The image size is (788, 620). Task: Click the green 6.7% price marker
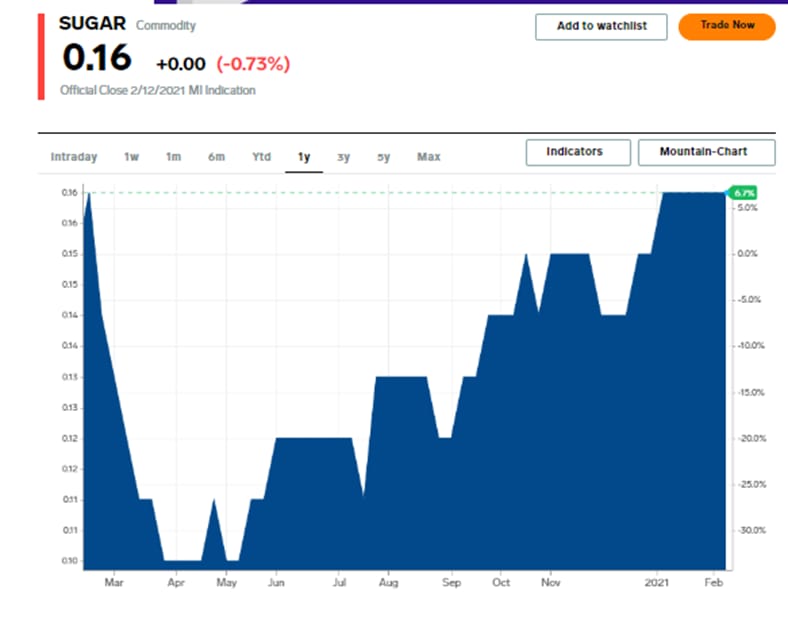tap(743, 192)
